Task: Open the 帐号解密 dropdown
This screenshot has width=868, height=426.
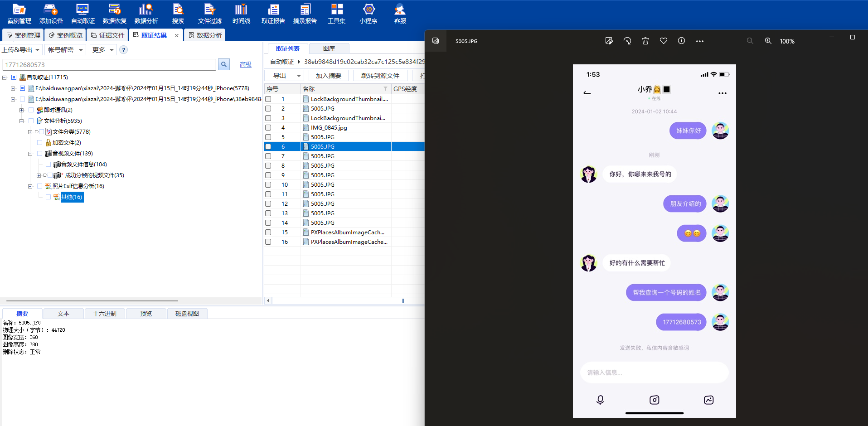Action: coord(66,50)
